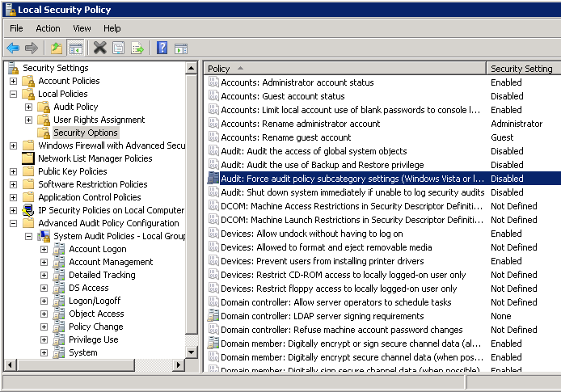Select DCOM: Machine Launch Restrictions policy
The image size is (561, 392).
pos(352,220)
